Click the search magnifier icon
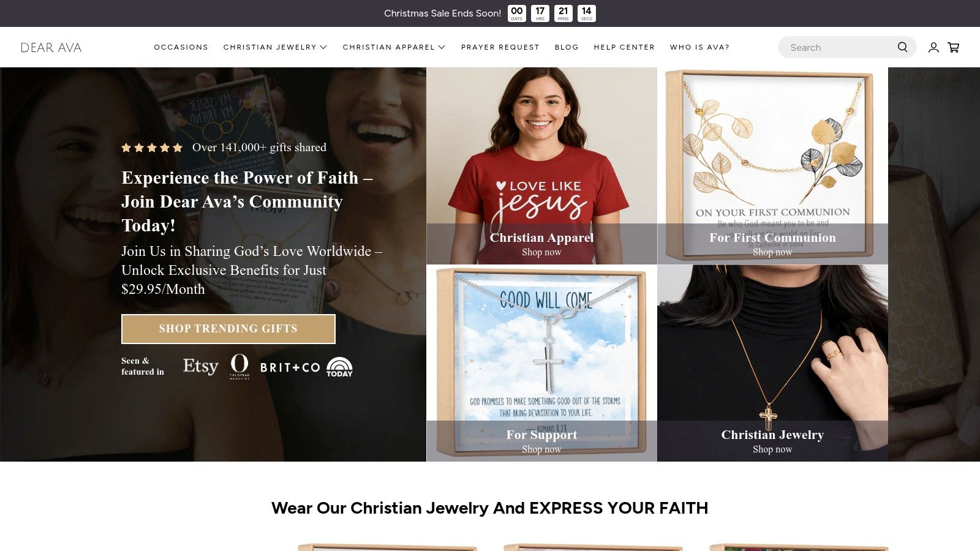This screenshot has width=980, height=551. pyautogui.click(x=902, y=47)
